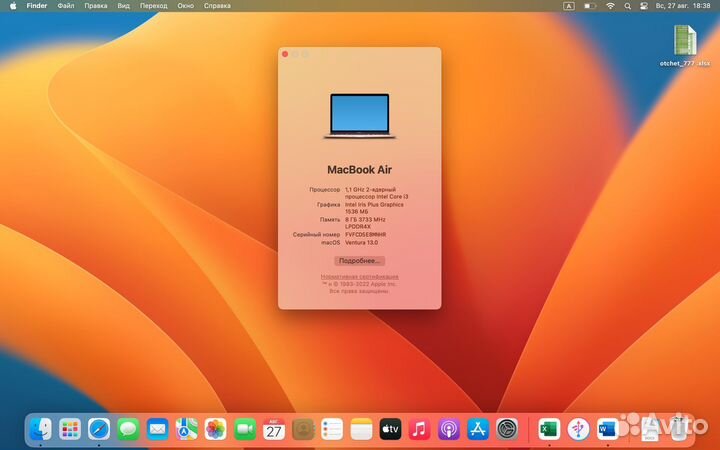Open System Settings from the Dock
720x450 pixels.
[x=507, y=430]
